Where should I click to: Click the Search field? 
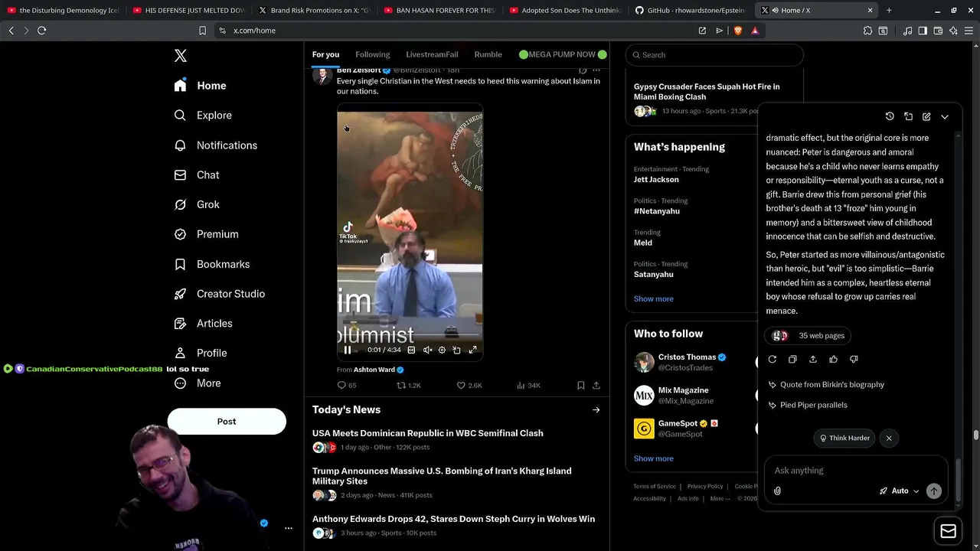coord(714,55)
